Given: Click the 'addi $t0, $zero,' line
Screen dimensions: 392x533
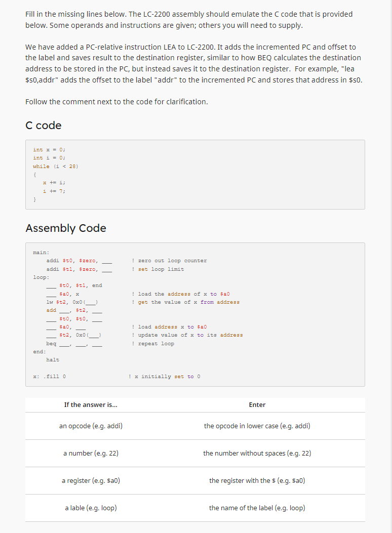Looking at the screenshot, I should (79, 261).
